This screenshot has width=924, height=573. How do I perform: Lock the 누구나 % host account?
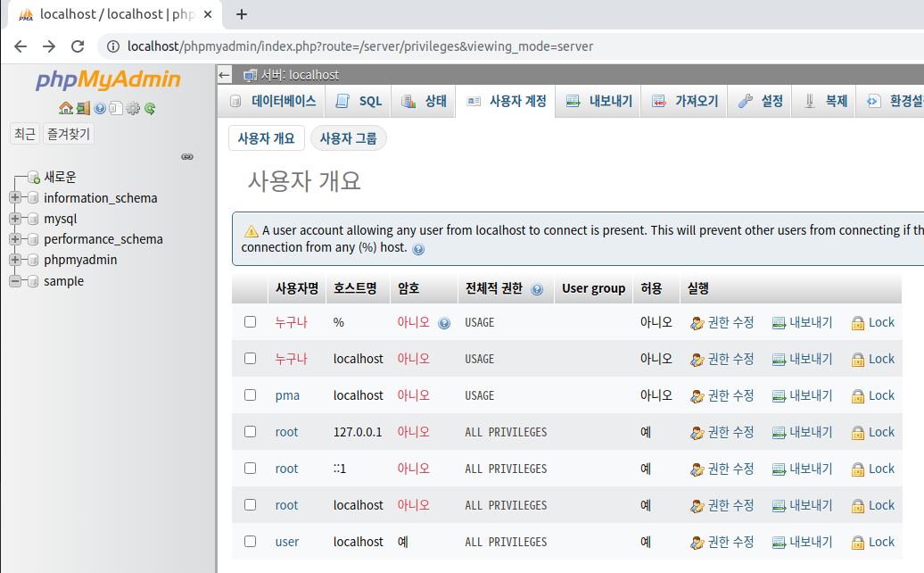[x=873, y=322]
